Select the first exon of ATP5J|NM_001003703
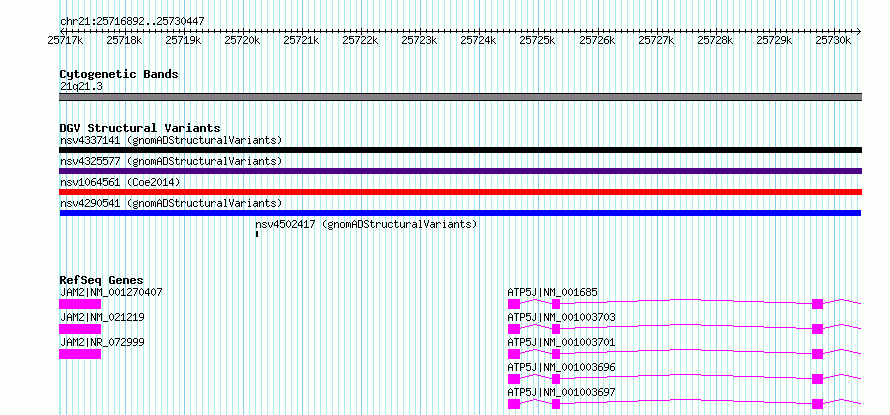The height and width of the screenshot is (415, 890). point(514,329)
